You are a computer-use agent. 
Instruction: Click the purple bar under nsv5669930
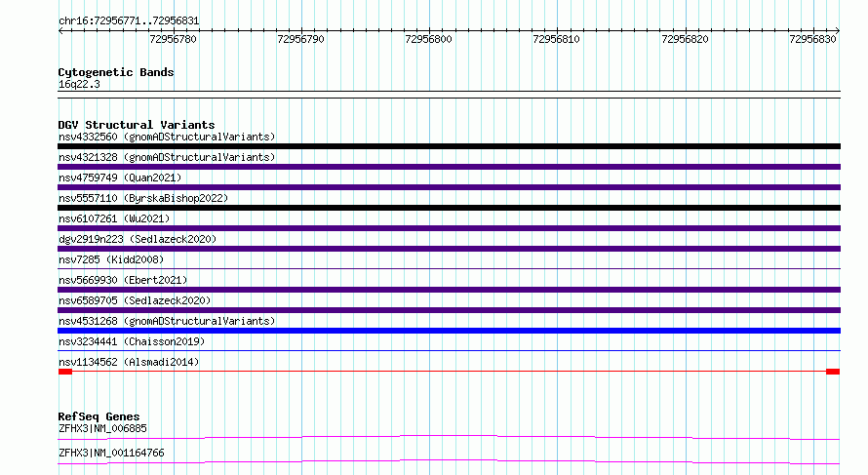[x=449, y=290]
